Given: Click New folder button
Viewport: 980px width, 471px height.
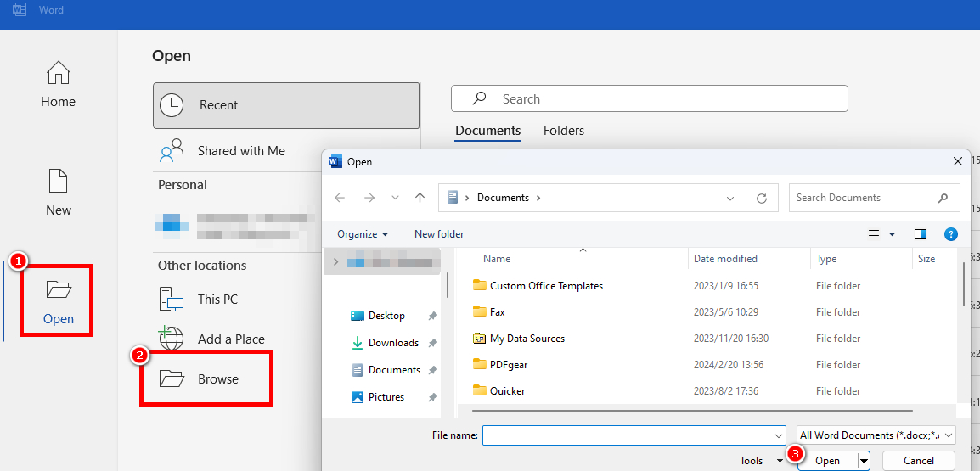Looking at the screenshot, I should coord(439,234).
